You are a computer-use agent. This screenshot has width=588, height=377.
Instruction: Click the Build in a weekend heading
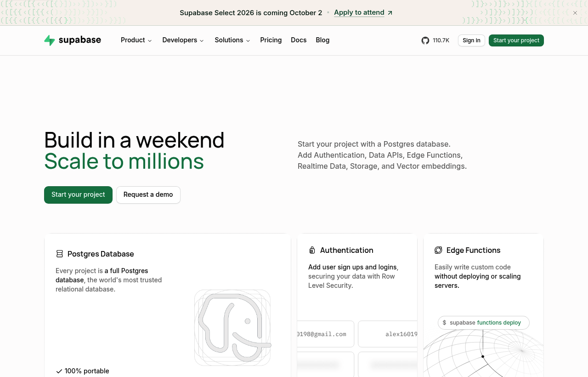click(134, 140)
